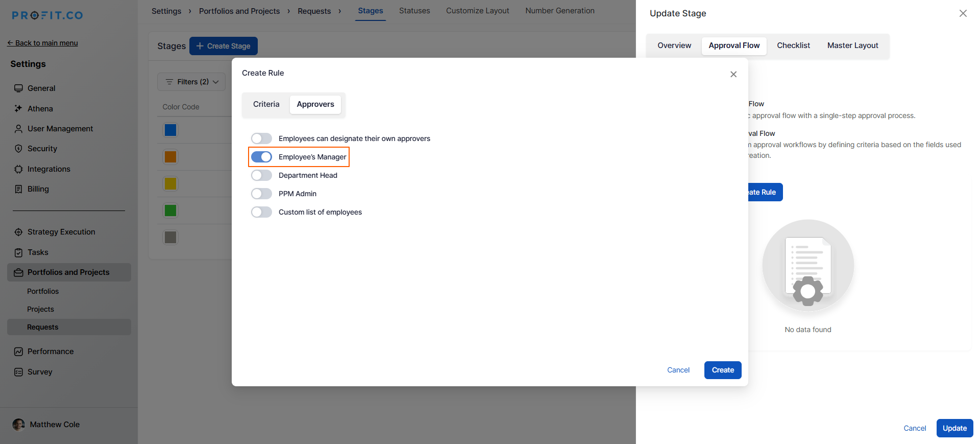Click the Strategy Execution target icon
Screen dimensions: 980x444
tap(18, 232)
